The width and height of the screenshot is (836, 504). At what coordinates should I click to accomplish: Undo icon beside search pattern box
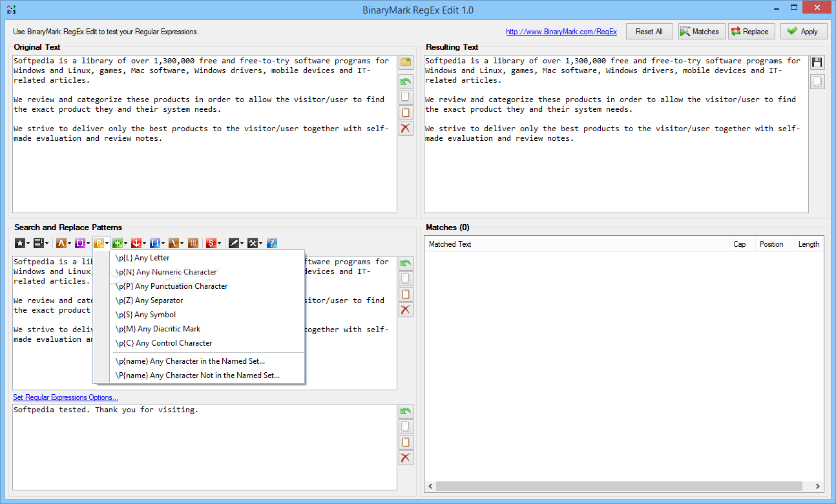point(406,264)
